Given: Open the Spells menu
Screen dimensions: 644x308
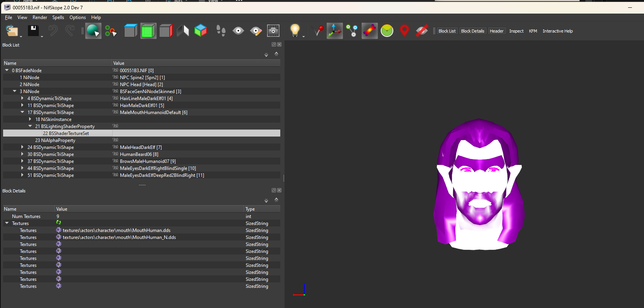Looking at the screenshot, I should click(x=58, y=17).
